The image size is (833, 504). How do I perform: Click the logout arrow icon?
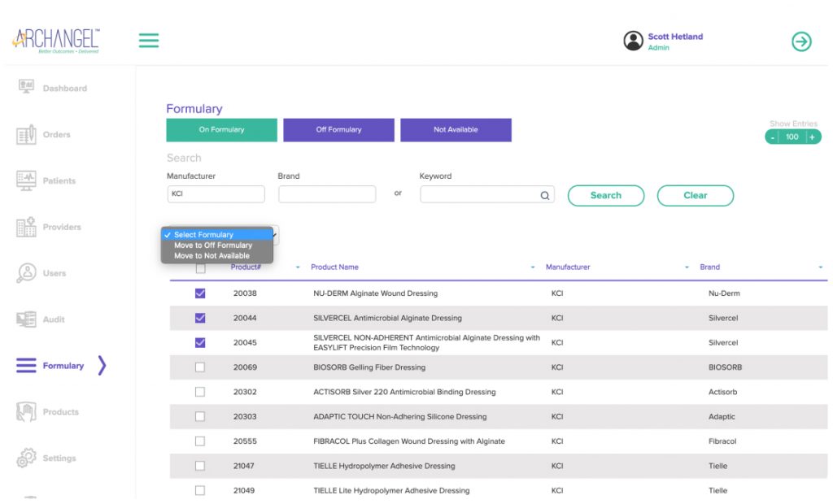point(801,41)
